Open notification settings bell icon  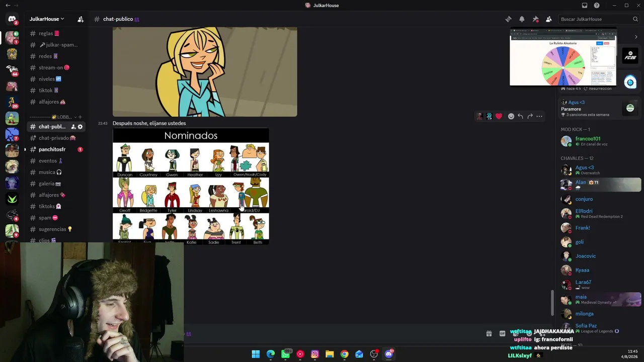click(522, 19)
